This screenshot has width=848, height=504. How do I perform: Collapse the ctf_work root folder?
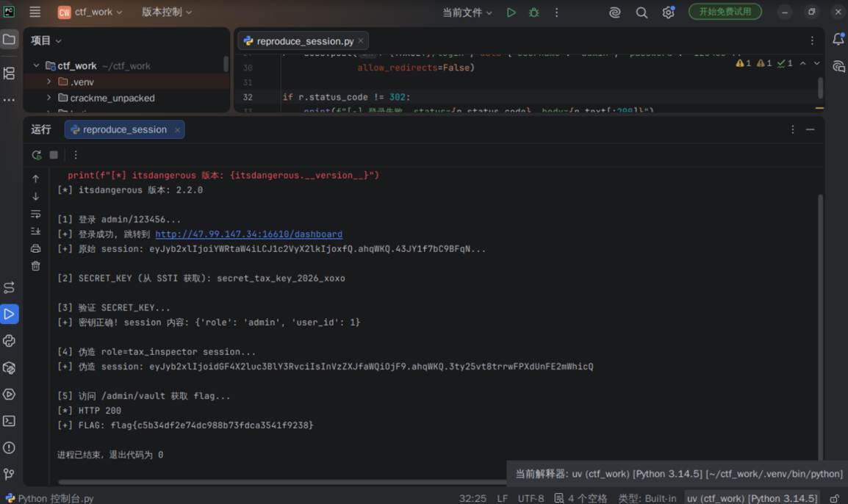(36, 65)
